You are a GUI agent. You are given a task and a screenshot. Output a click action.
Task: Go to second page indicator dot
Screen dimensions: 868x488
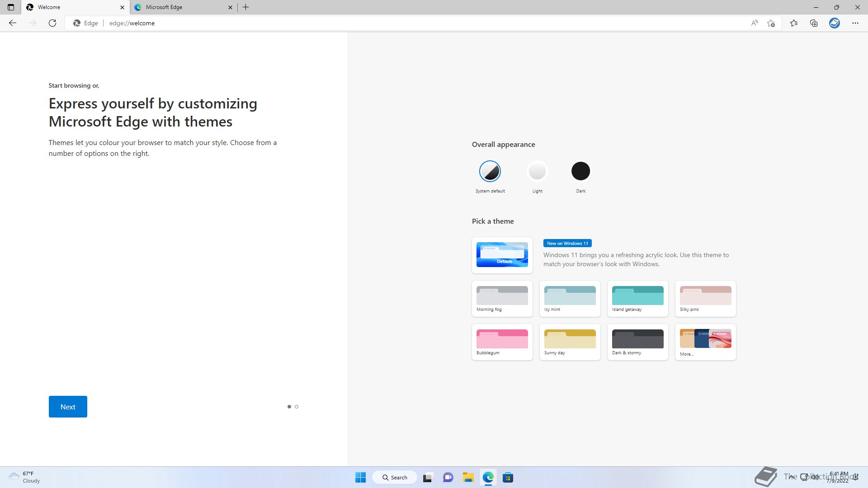(x=297, y=407)
